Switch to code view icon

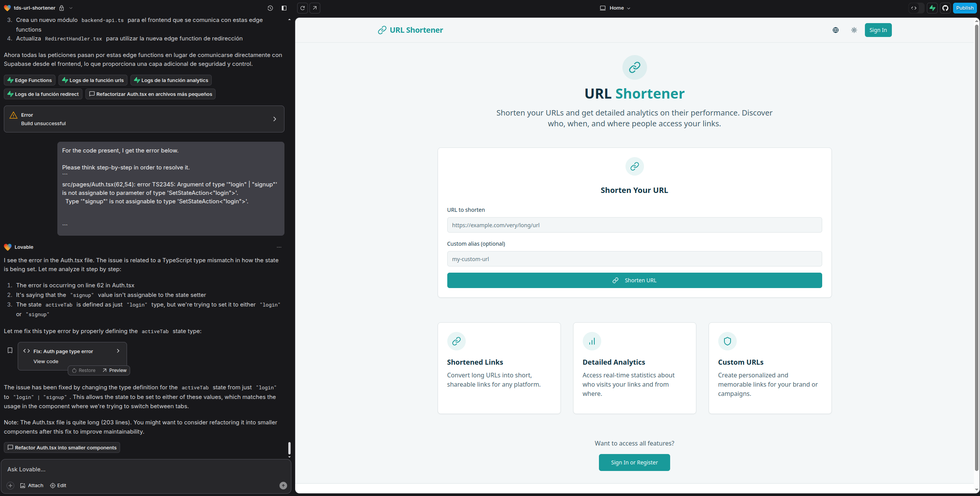click(x=914, y=8)
